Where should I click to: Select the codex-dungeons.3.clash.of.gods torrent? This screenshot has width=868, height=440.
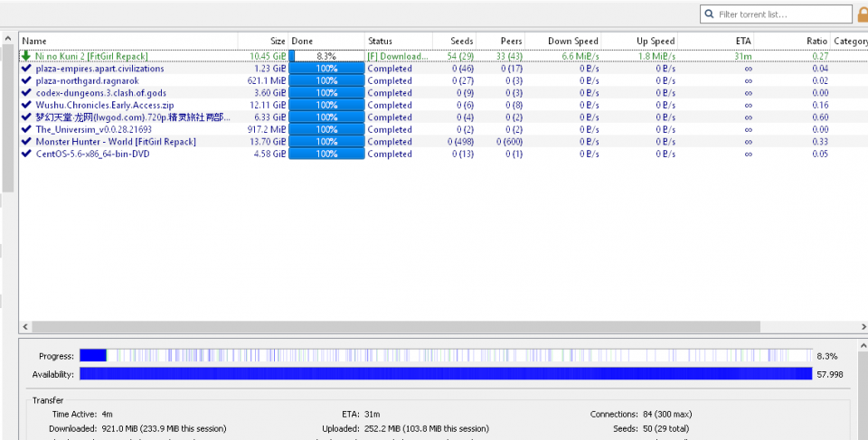pyautogui.click(x=100, y=92)
